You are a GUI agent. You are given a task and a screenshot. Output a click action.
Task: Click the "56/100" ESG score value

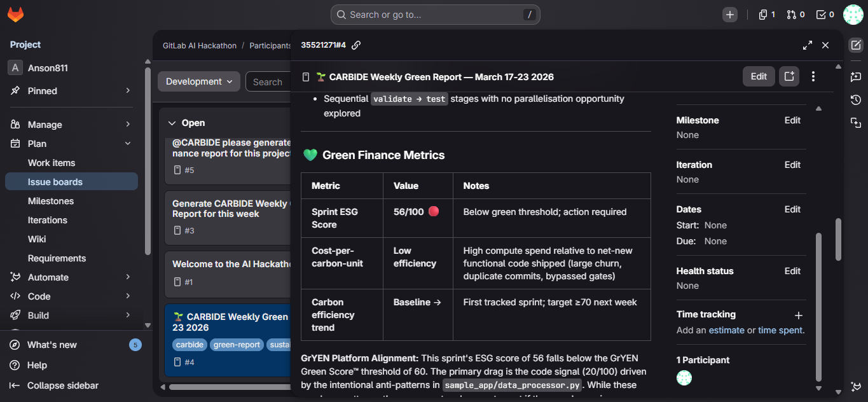pos(409,212)
